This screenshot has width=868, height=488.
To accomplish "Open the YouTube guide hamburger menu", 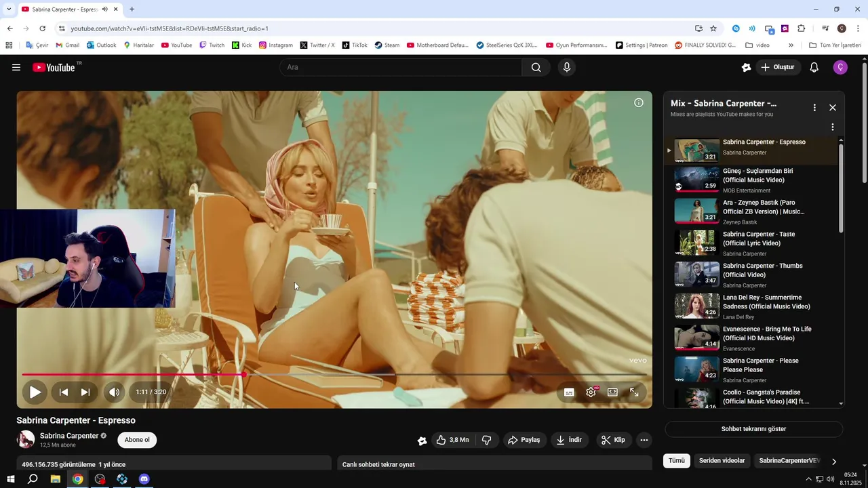I will (x=16, y=67).
